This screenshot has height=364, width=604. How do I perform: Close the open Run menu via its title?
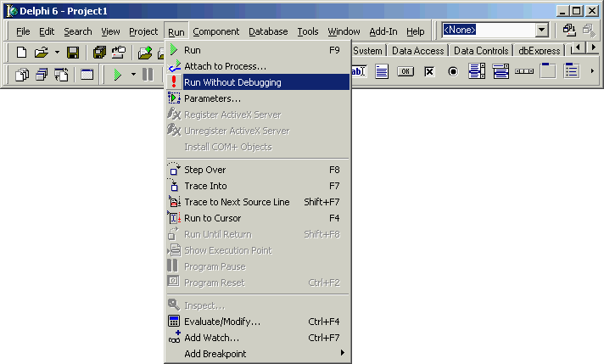pos(176,31)
